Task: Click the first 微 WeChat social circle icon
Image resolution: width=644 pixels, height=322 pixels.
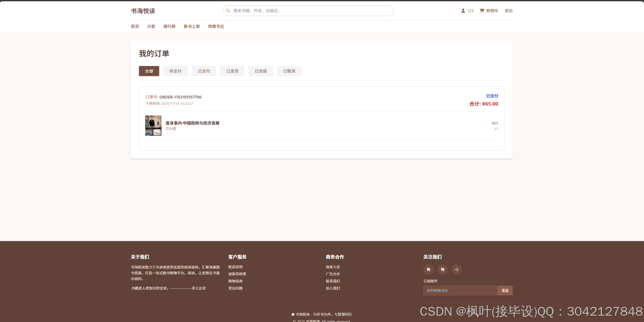Action: [x=428, y=269]
